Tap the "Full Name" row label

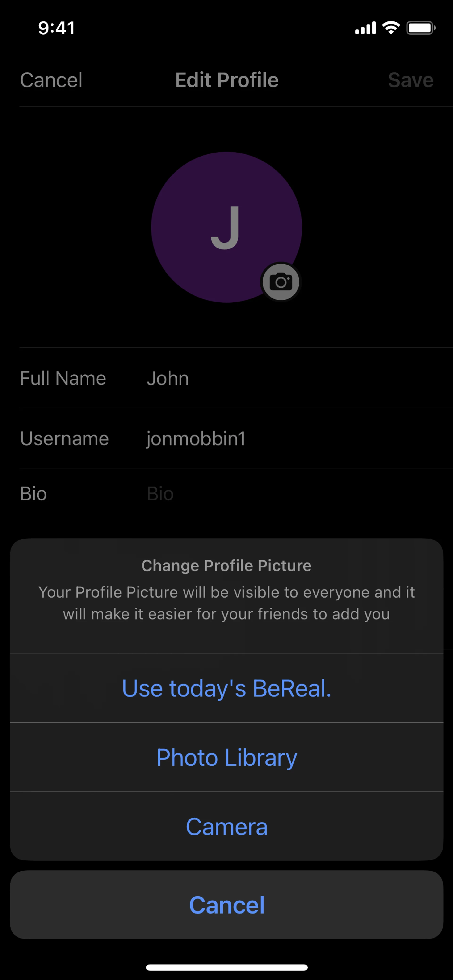[x=63, y=379]
